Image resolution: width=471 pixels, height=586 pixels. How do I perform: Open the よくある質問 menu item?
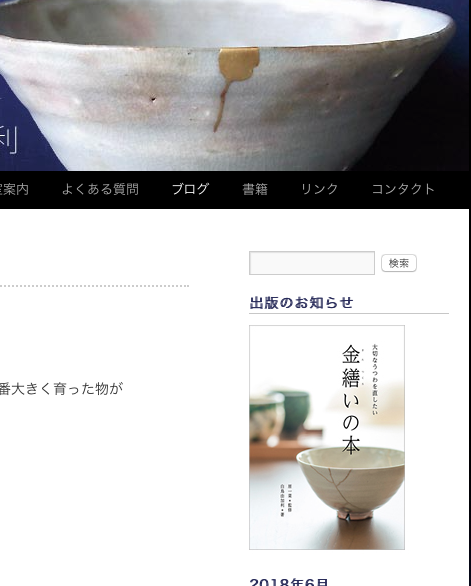coord(100,189)
